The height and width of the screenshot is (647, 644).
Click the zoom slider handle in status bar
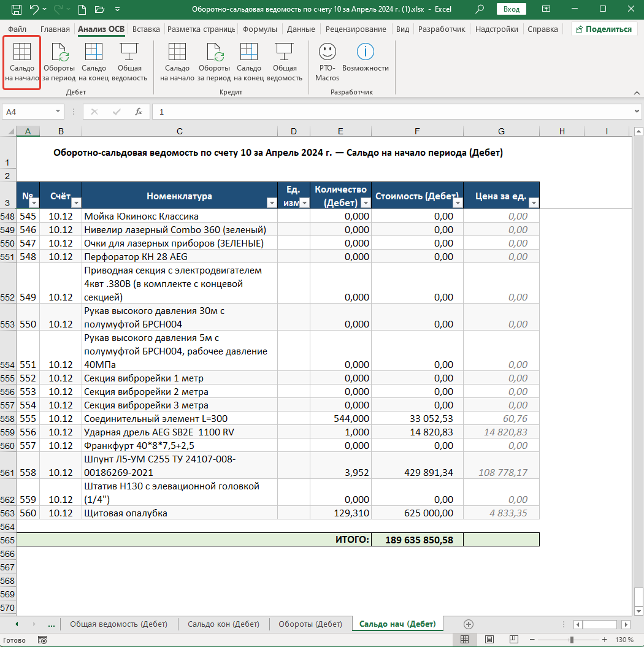pyautogui.click(x=572, y=640)
